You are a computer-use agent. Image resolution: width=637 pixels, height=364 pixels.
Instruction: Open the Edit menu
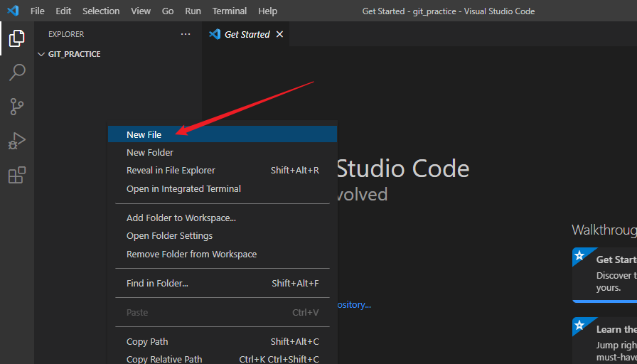coord(63,11)
